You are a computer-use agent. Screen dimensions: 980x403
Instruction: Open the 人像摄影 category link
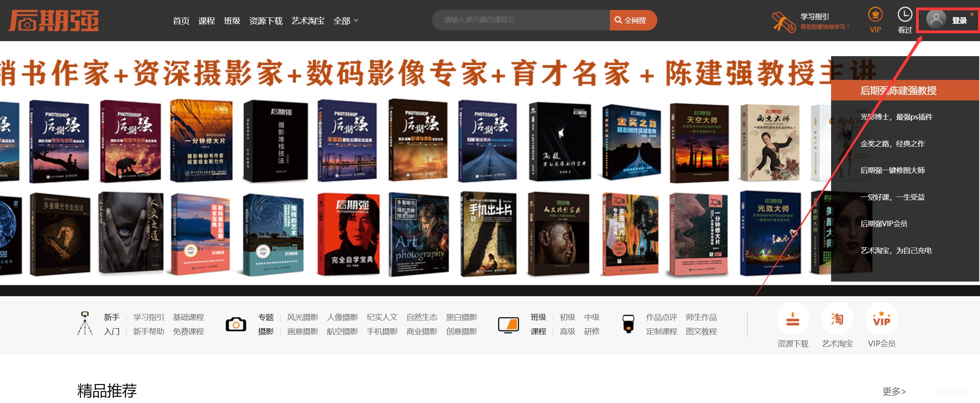342,317
